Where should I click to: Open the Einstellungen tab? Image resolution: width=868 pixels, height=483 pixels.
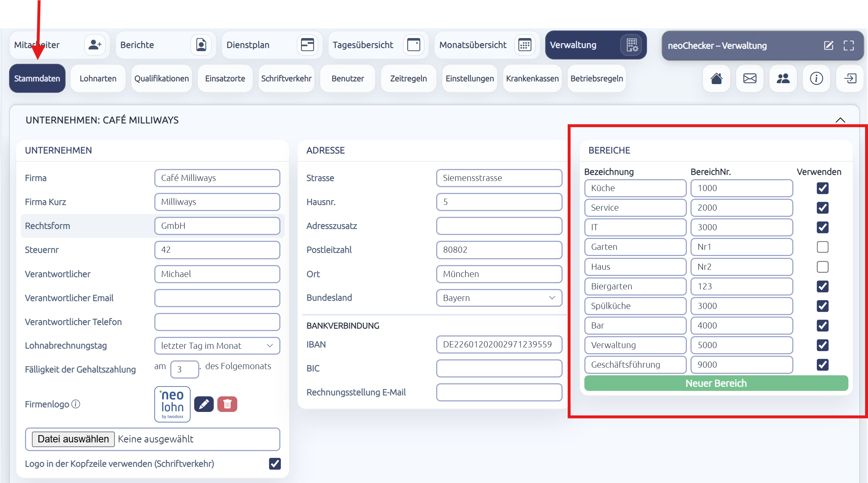(x=470, y=78)
